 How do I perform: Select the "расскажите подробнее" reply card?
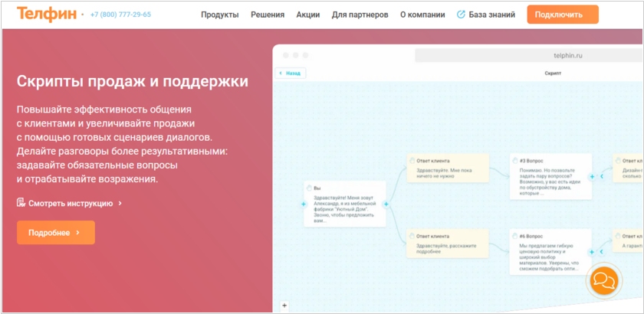tap(448, 244)
